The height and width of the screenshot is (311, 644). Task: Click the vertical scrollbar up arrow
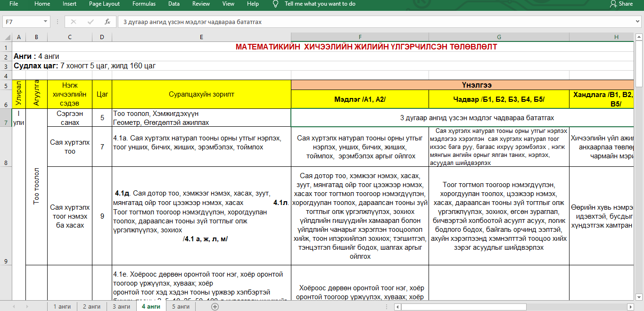coord(639,37)
